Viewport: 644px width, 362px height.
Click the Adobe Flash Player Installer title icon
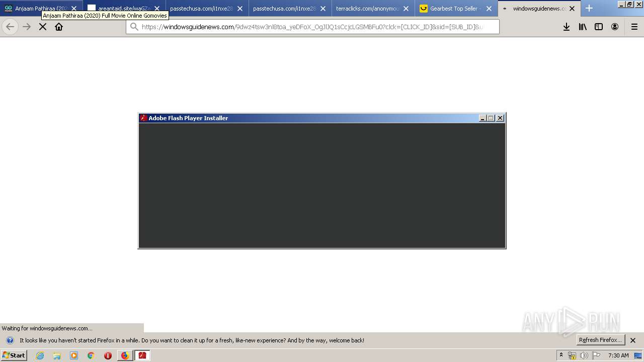(x=143, y=118)
